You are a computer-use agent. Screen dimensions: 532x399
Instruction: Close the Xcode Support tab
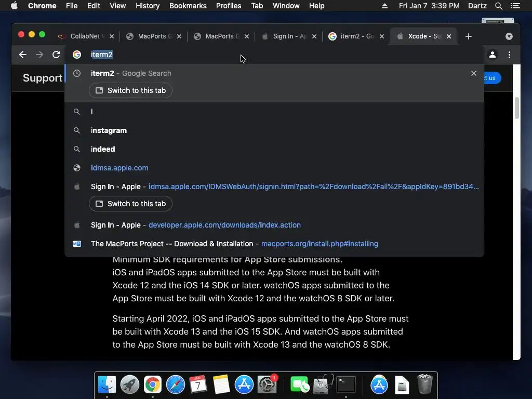449,36
